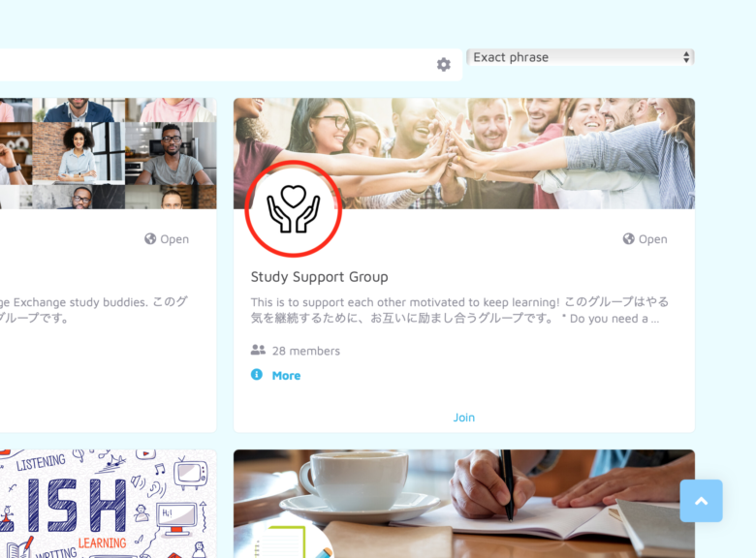Open the Exact phrase dropdown

(x=580, y=57)
